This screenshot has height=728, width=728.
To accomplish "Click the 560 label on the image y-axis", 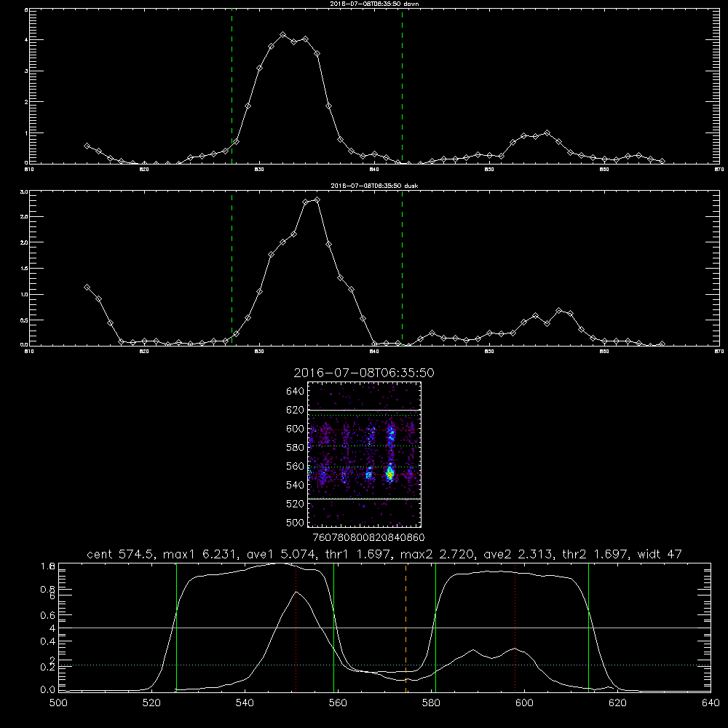I will 296,466.
